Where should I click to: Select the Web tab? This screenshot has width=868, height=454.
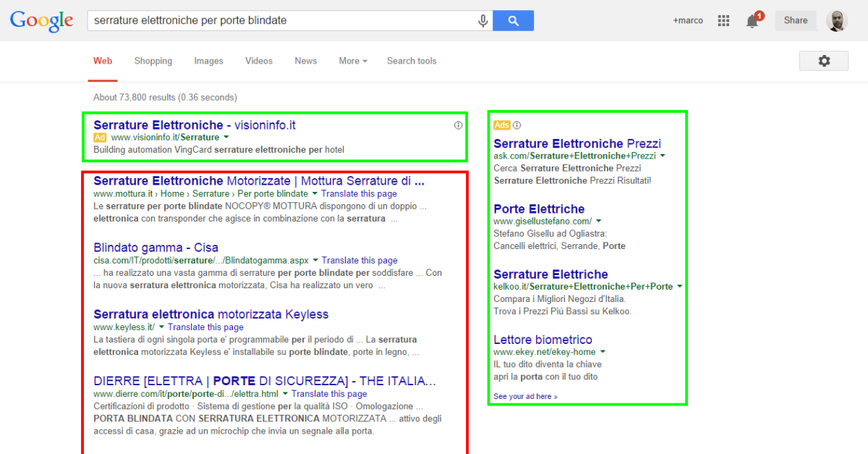tap(103, 62)
